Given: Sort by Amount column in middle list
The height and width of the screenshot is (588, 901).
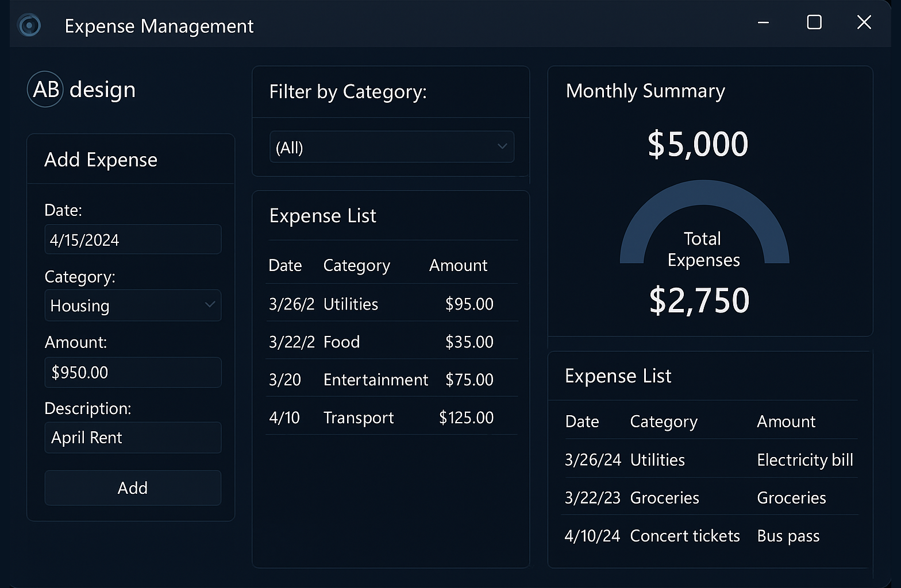Looking at the screenshot, I should [x=458, y=265].
